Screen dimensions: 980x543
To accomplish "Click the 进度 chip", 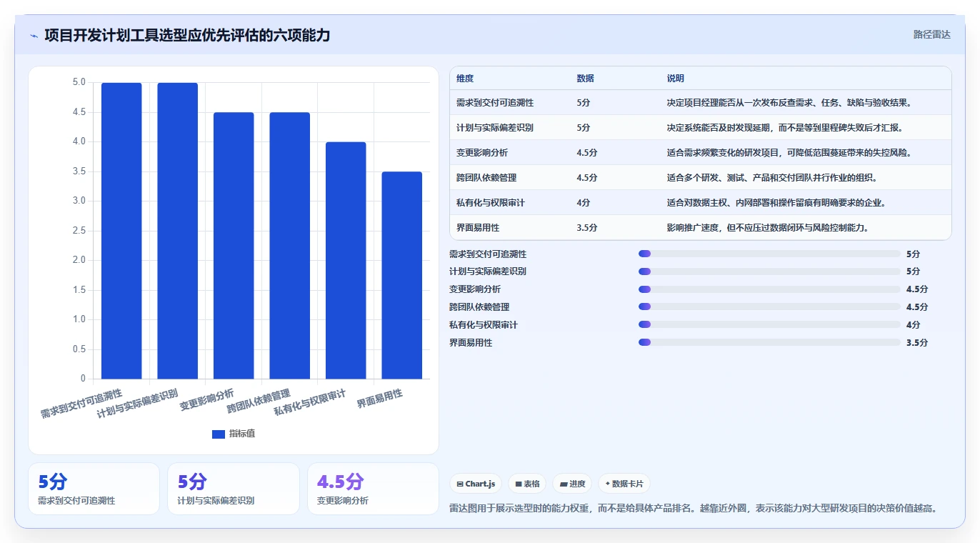I will tap(571, 484).
